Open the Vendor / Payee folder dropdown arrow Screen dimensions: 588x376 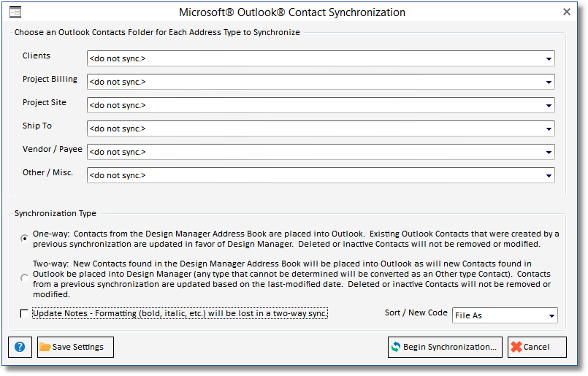pos(549,152)
